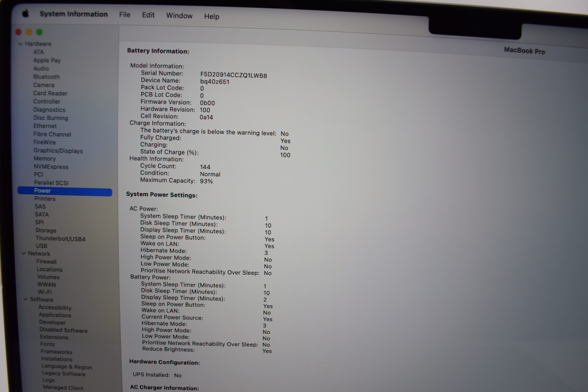The height and width of the screenshot is (392, 588).
Task: Select Graphics/Displays in the sidebar
Action: pos(58,151)
